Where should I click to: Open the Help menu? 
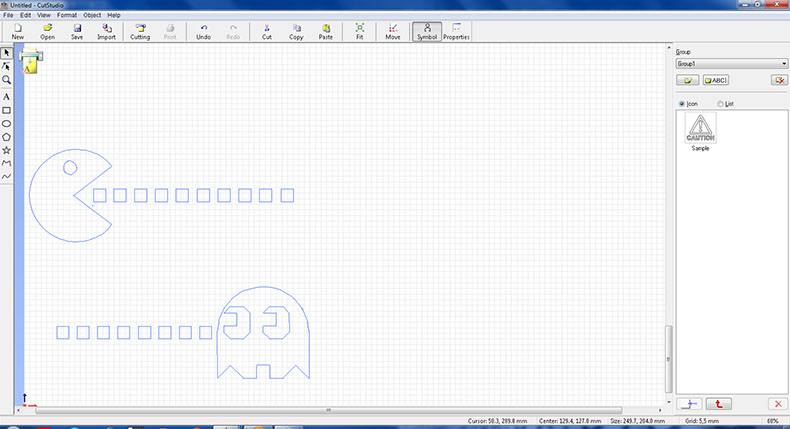click(x=114, y=15)
